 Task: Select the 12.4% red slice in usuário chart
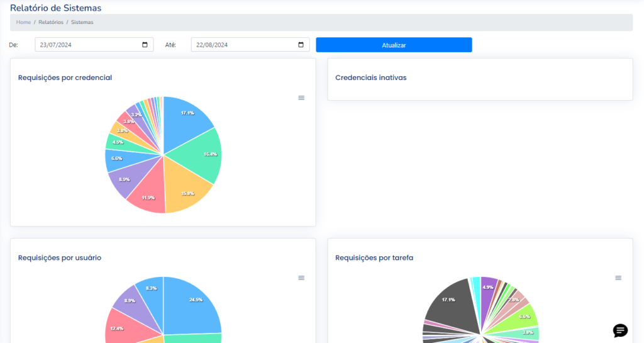point(127,327)
